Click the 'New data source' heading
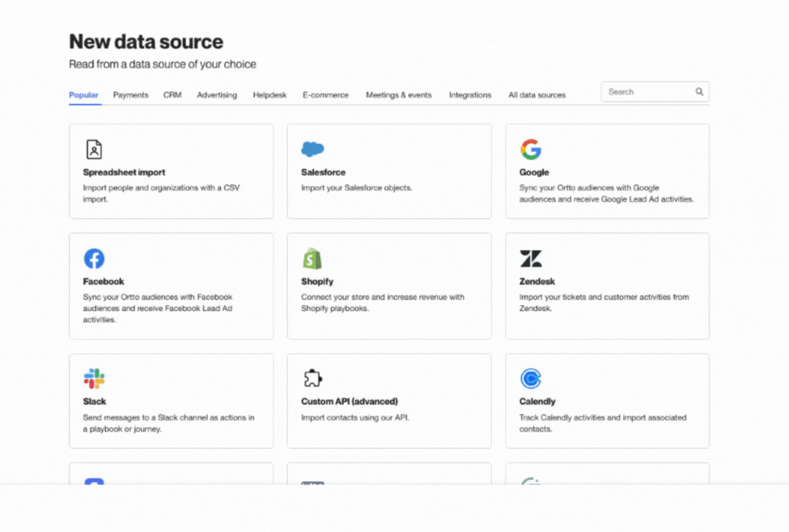789x532 pixels. (146, 41)
